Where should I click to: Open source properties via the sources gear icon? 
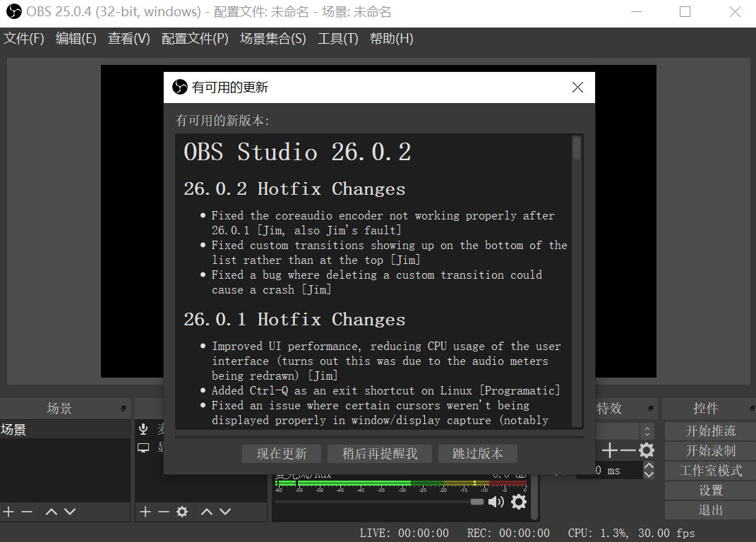pyautogui.click(x=182, y=512)
